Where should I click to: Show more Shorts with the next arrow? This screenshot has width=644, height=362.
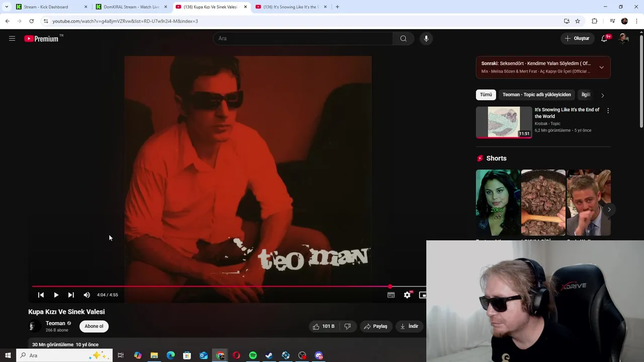point(609,210)
